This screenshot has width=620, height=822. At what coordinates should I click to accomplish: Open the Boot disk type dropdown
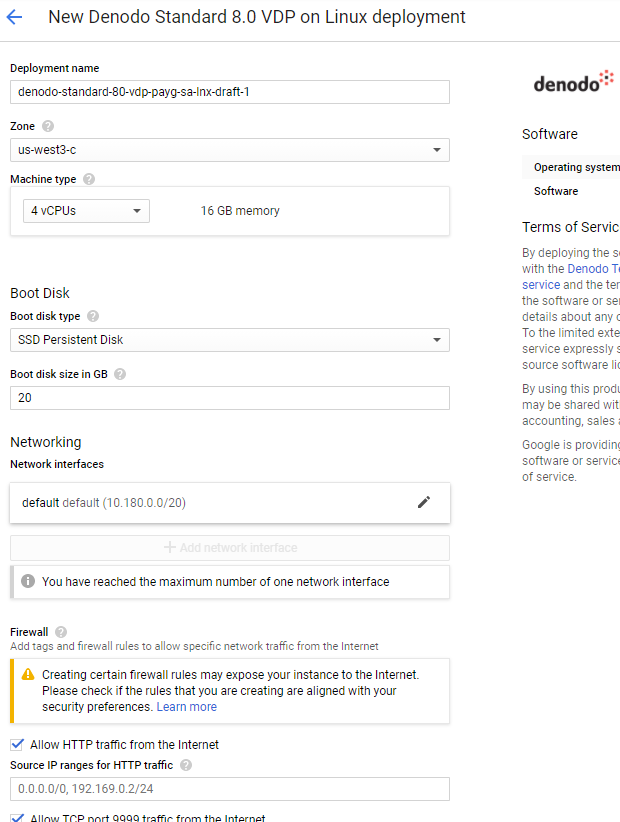230,340
